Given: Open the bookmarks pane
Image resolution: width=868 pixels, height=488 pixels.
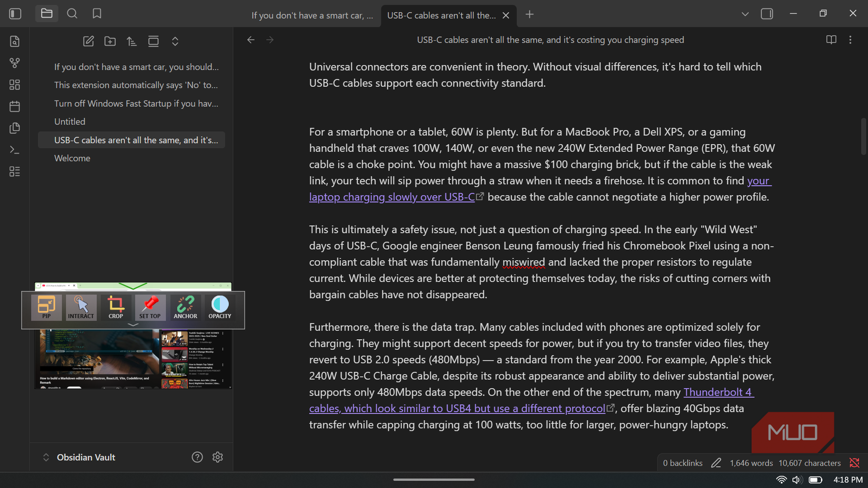Looking at the screenshot, I should click(x=97, y=14).
